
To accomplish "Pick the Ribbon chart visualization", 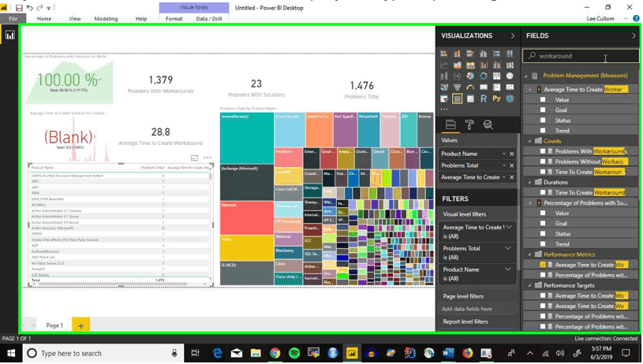I will click(510, 65).
